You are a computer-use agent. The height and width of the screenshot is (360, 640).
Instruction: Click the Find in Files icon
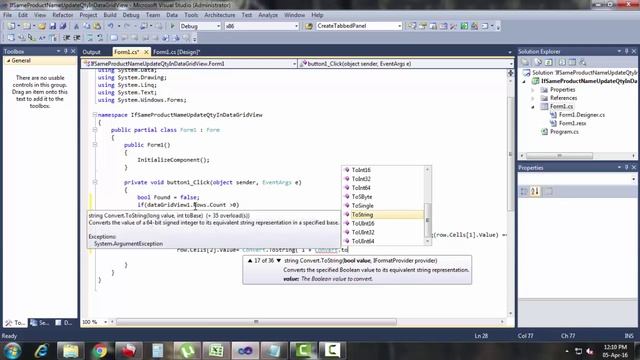[x=309, y=26]
